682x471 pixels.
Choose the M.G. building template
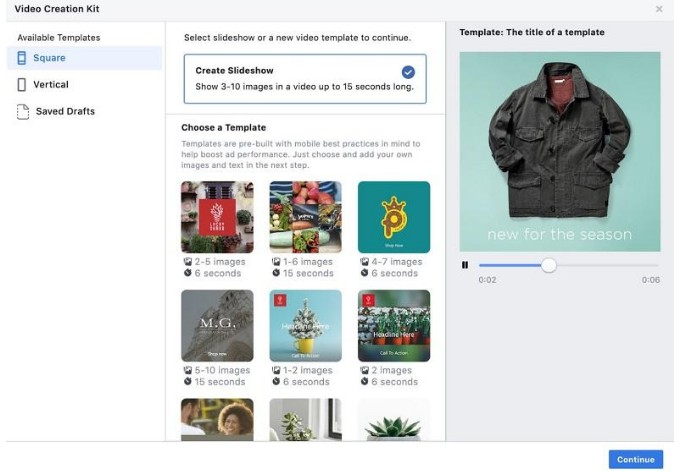(217, 326)
